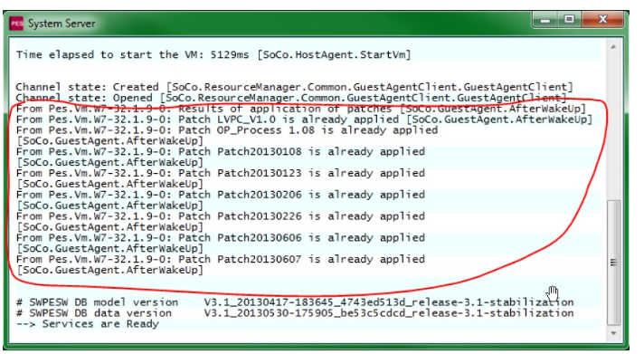Click the '--> Services are Ready' line
The height and width of the screenshot is (354, 644).
tap(88, 324)
